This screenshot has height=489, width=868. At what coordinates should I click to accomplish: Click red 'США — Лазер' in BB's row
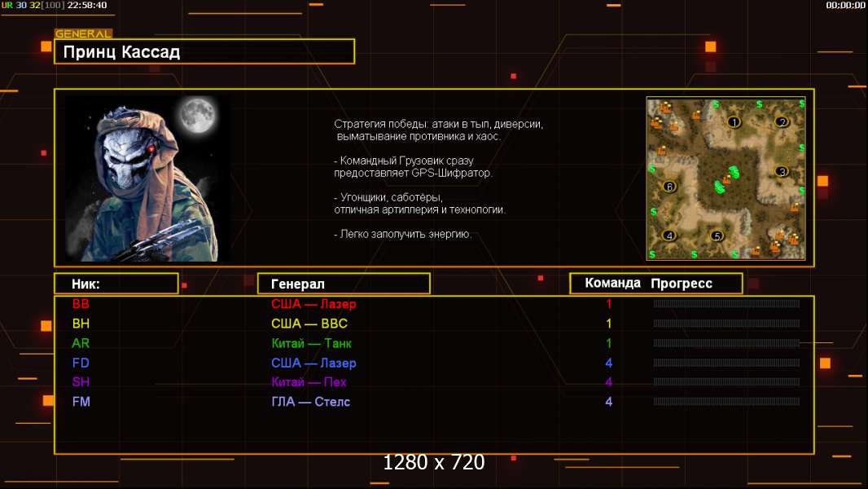pyautogui.click(x=313, y=303)
